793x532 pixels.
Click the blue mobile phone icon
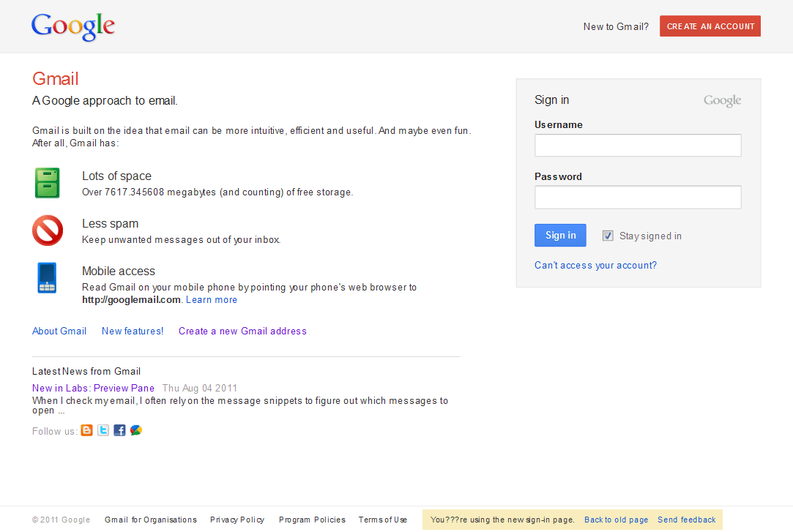[x=48, y=278]
